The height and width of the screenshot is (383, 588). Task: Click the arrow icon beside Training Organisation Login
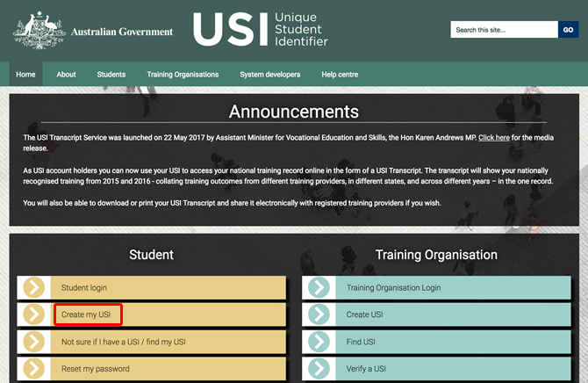(319, 287)
